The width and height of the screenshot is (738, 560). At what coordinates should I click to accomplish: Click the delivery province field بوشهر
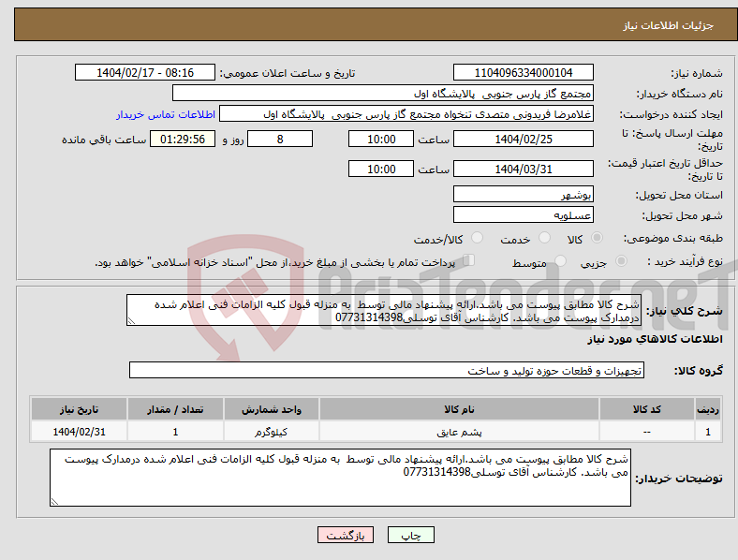point(523,195)
